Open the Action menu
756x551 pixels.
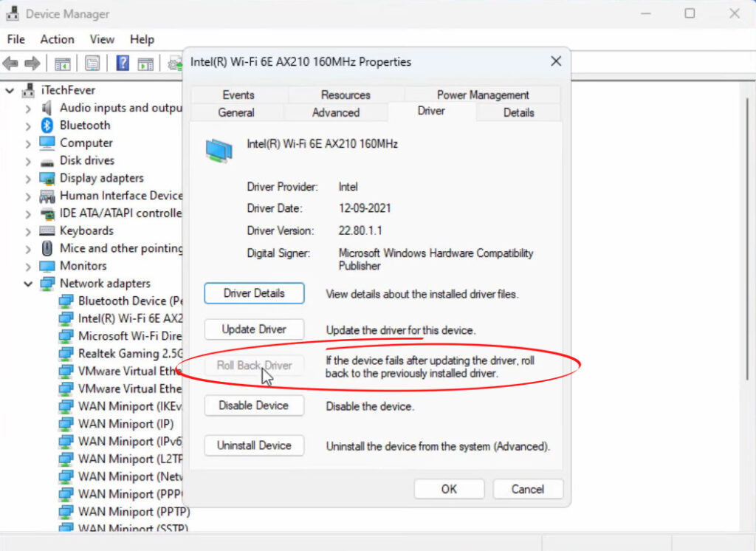57,39
